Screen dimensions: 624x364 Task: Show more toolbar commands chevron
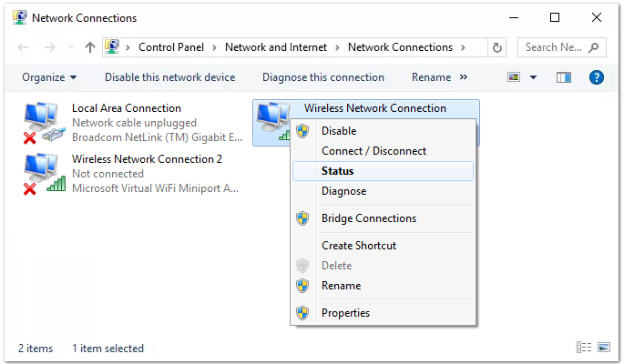pyautogui.click(x=464, y=77)
